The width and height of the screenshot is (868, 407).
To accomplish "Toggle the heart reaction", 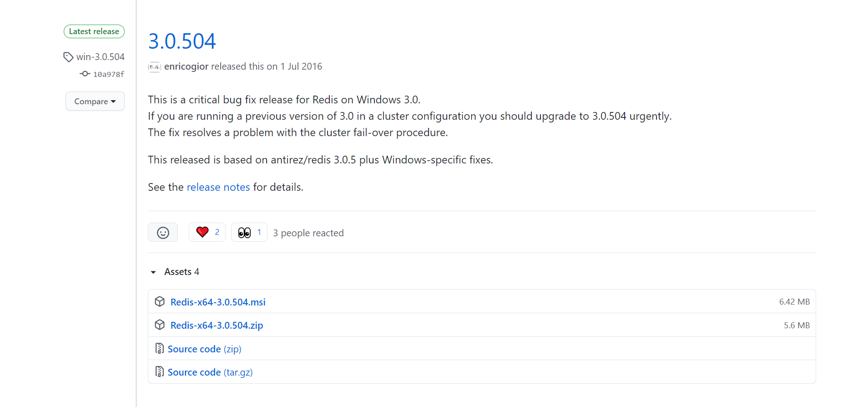I will click(x=207, y=232).
